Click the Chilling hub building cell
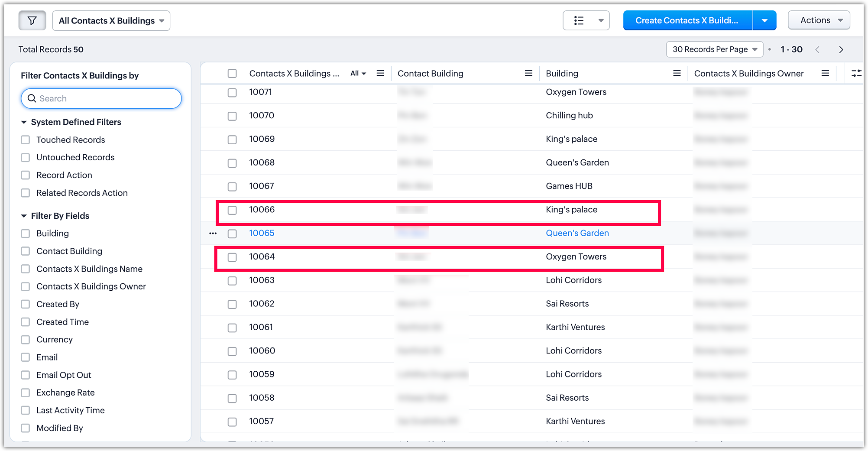Viewport: 868px width, 451px height. coord(569,115)
